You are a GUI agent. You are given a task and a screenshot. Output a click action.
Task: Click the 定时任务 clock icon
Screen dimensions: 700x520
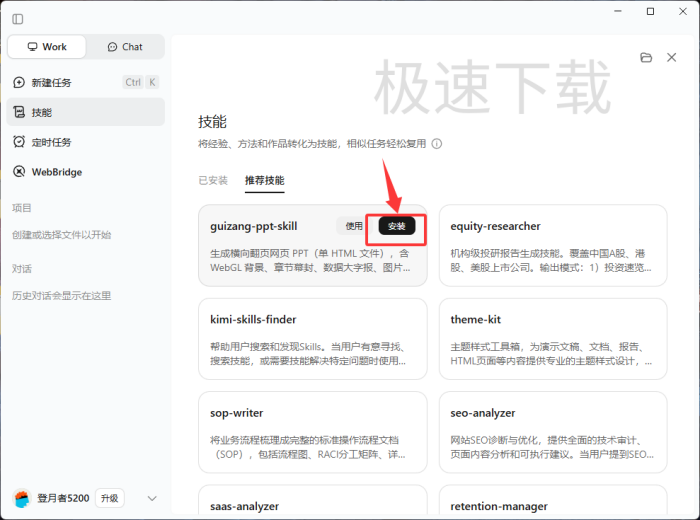19,142
